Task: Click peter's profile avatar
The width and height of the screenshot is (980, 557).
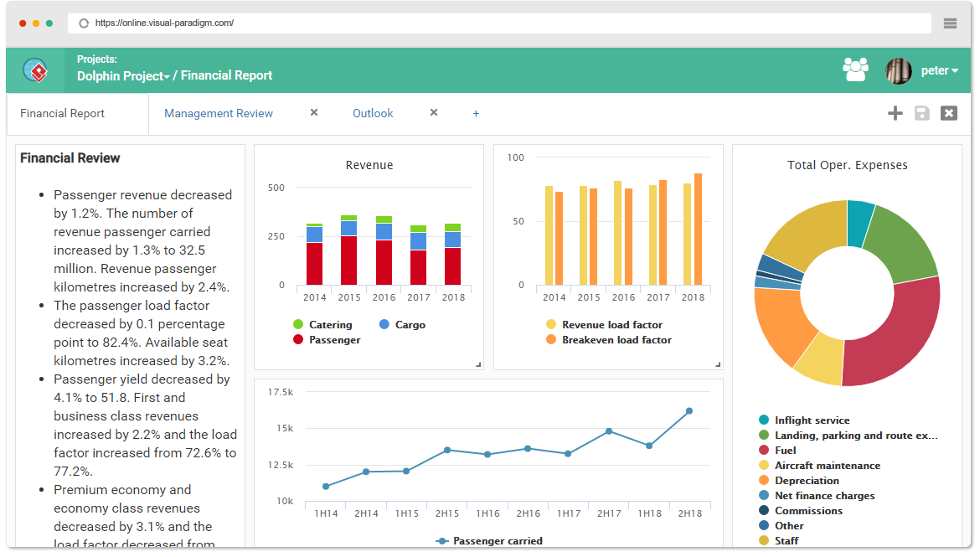Action: click(x=898, y=70)
